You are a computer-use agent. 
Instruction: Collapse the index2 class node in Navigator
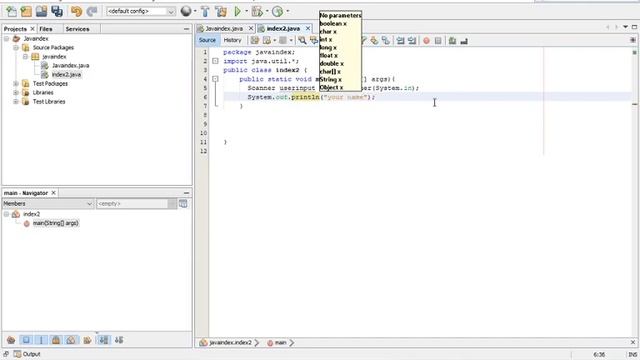7,214
